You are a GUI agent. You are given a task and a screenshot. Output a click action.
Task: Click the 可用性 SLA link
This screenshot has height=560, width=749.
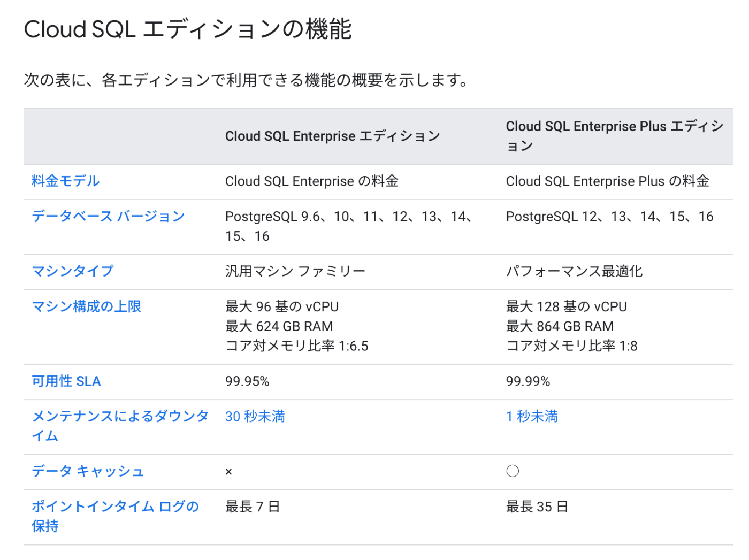(x=66, y=381)
